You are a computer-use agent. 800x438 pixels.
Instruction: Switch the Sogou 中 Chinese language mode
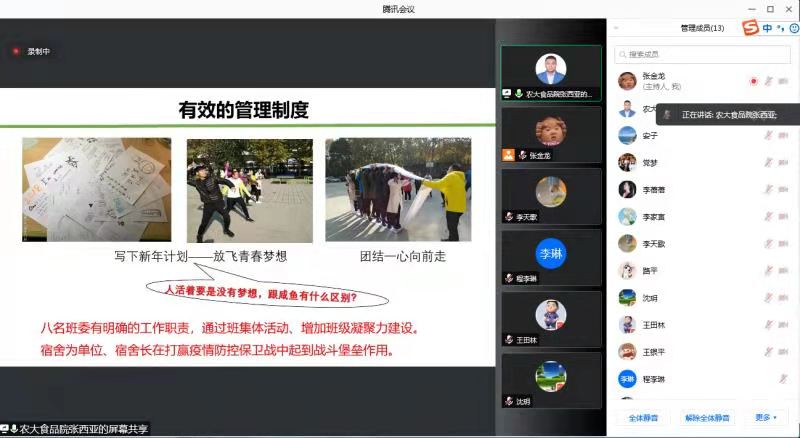767,28
